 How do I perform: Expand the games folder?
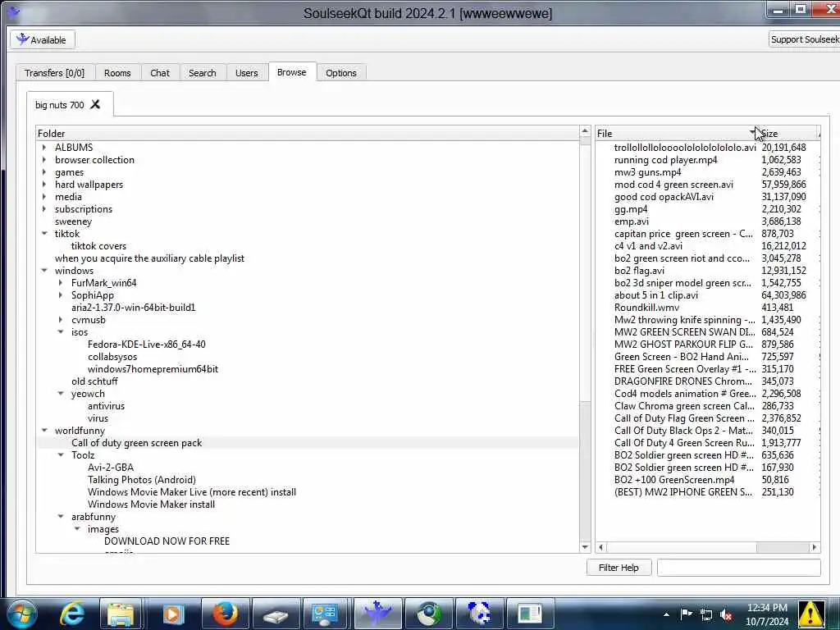click(x=44, y=172)
